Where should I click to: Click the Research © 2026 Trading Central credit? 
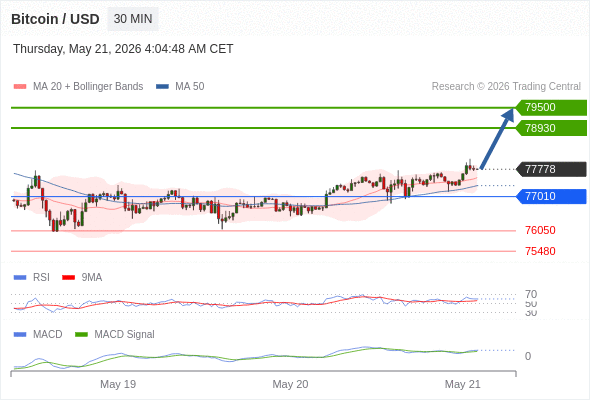506,87
